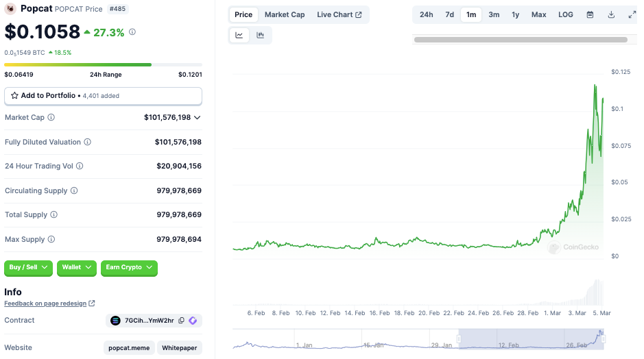Click the 979,978,694 max supply value
Viewport: 644px width, 359px height.
(x=179, y=239)
